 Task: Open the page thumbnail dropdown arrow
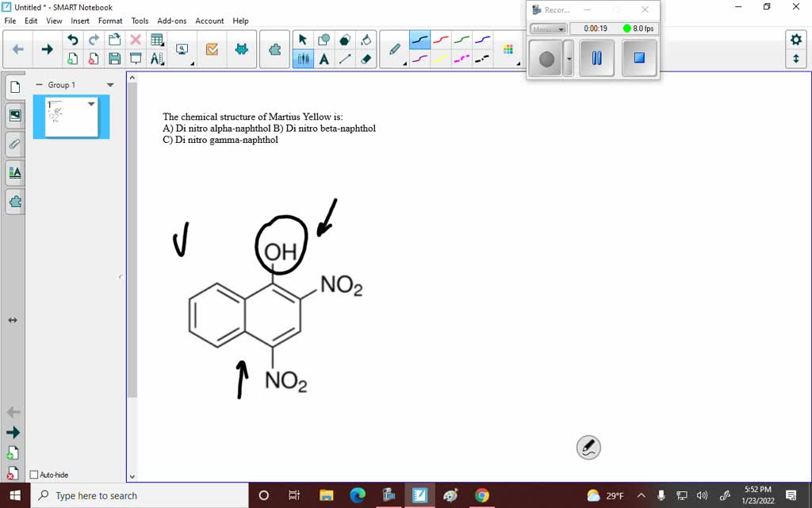90,103
